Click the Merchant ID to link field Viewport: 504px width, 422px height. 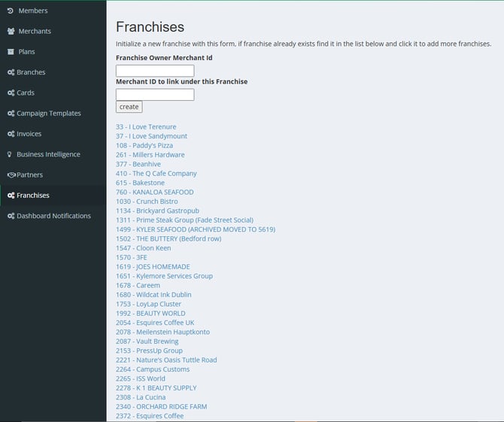155,95
